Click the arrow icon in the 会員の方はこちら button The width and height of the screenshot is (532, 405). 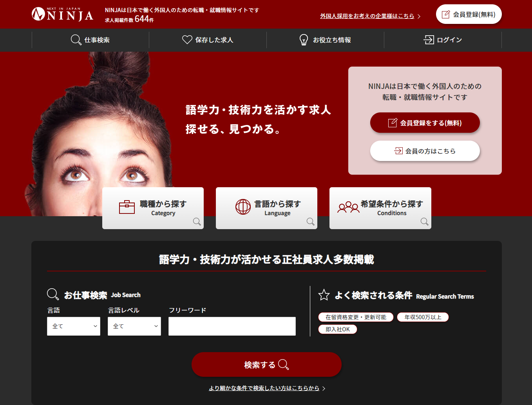(398, 151)
